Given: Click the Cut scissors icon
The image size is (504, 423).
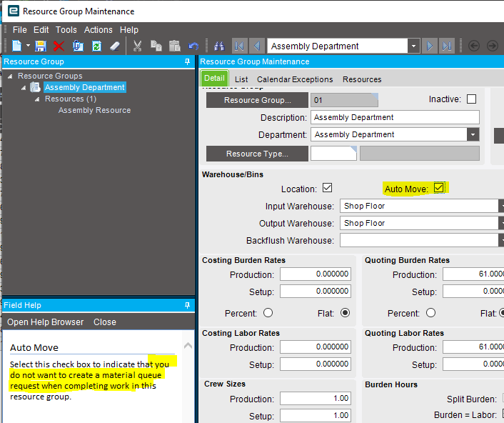Looking at the screenshot, I should click(137, 46).
